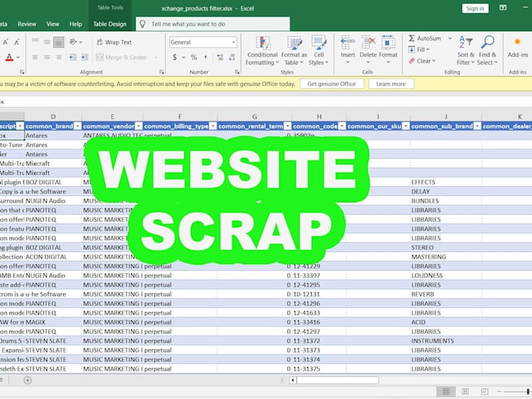Open the View ribbon tab
532x399 pixels.
(x=53, y=24)
